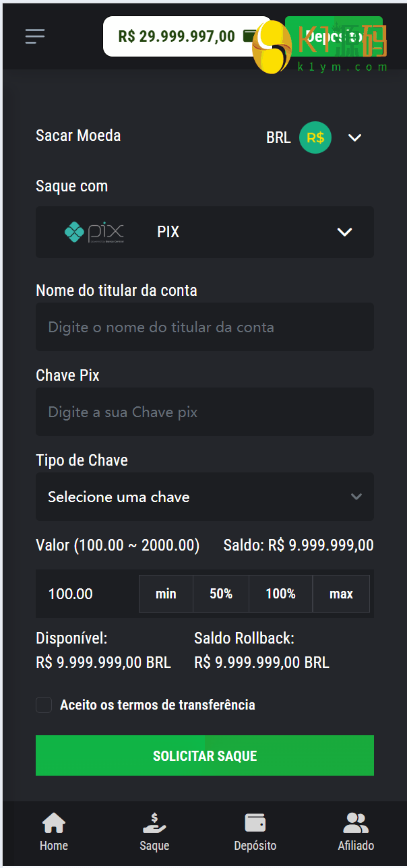Open Saque hand-with-dollar icon
This screenshot has height=868, width=407.
coord(154,824)
